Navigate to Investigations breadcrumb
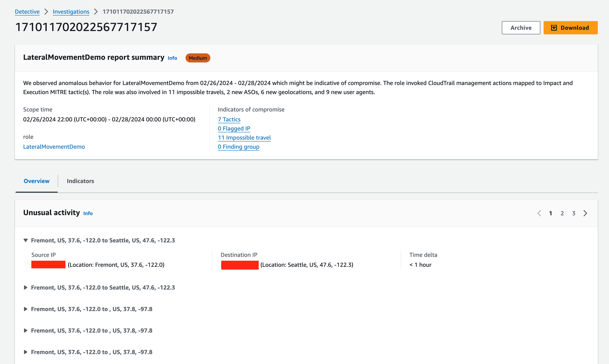The height and width of the screenshot is (364, 609). [x=71, y=12]
